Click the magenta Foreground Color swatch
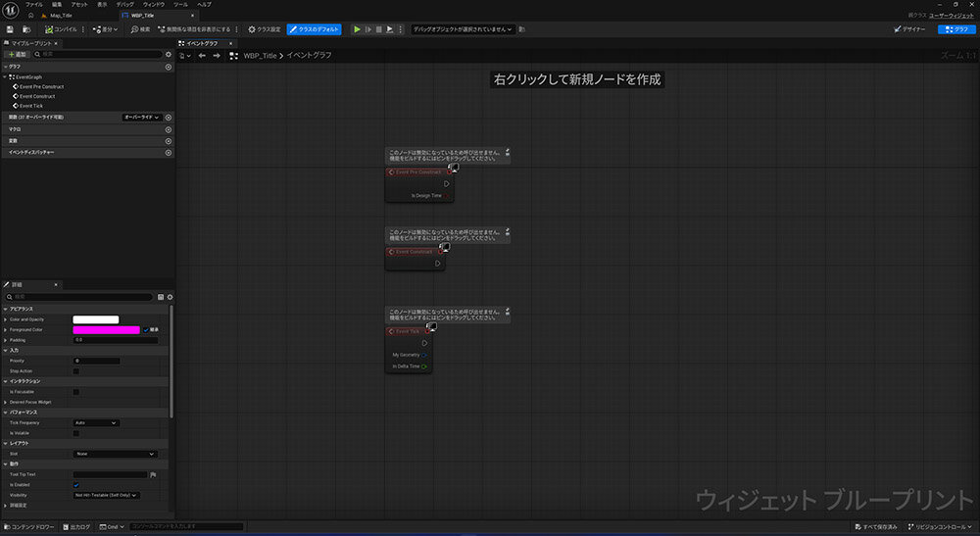Viewport: 980px width, 536px height. [106, 330]
